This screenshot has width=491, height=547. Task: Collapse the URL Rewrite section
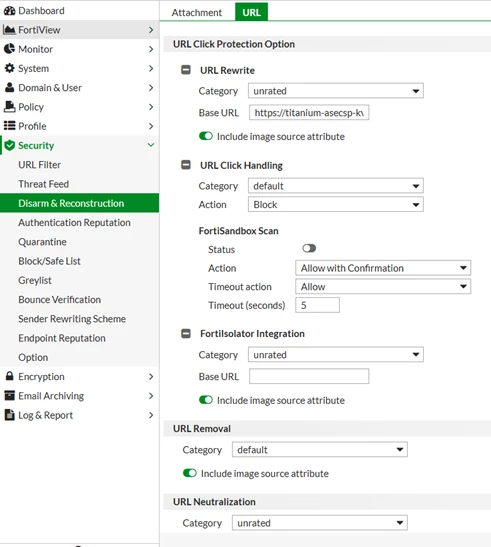tap(186, 70)
